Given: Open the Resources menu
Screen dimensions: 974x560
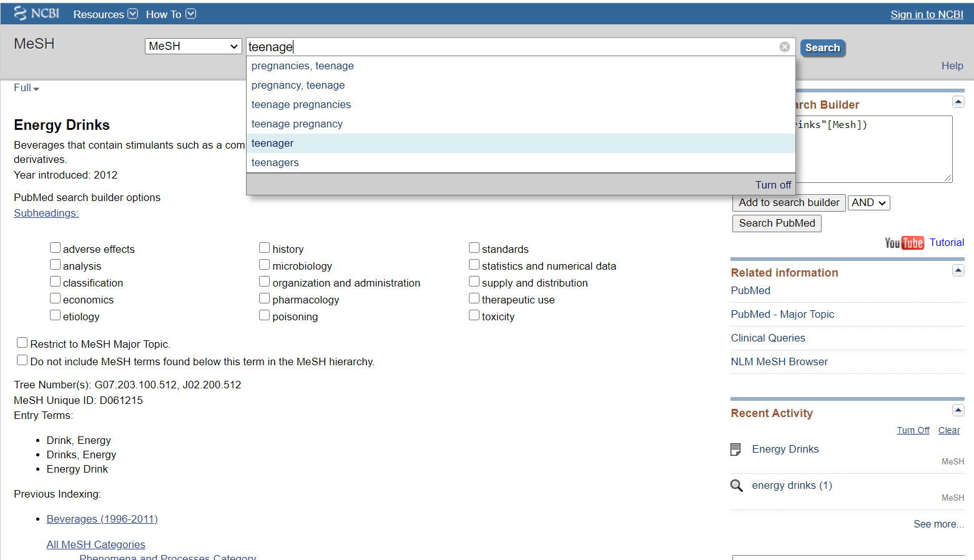Looking at the screenshot, I should point(105,14).
